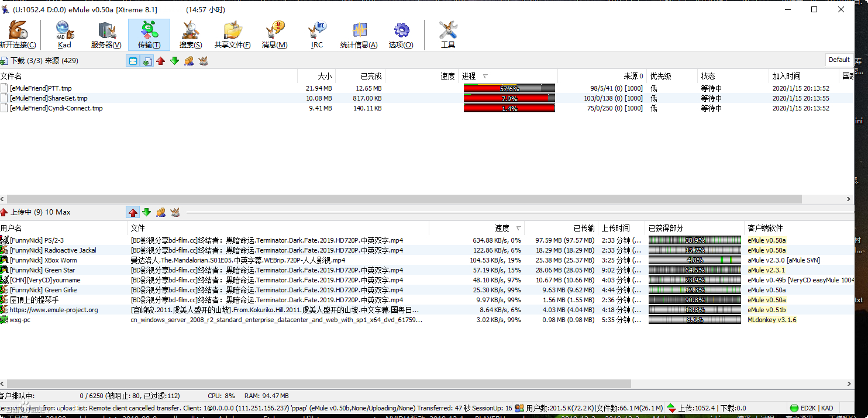
Task: Select the Default category tab
Action: pos(839,60)
